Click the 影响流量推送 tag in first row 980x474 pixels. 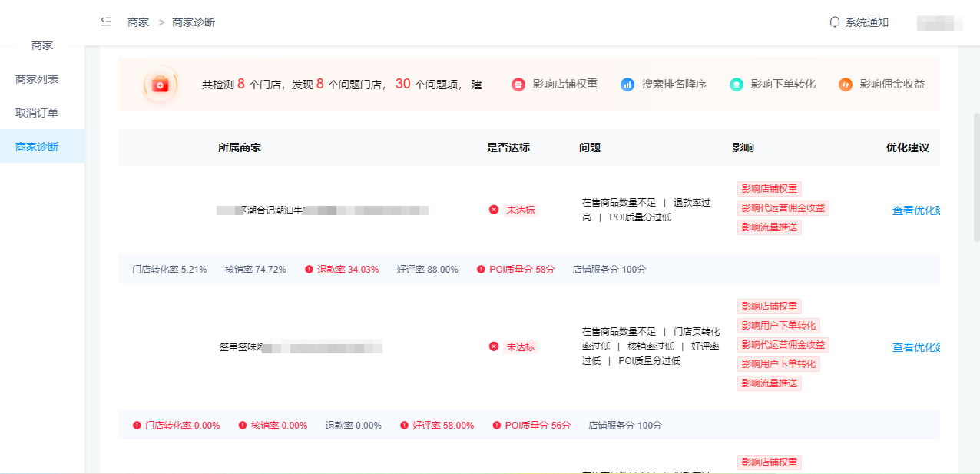pyautogui.click(x=769, y=227)
